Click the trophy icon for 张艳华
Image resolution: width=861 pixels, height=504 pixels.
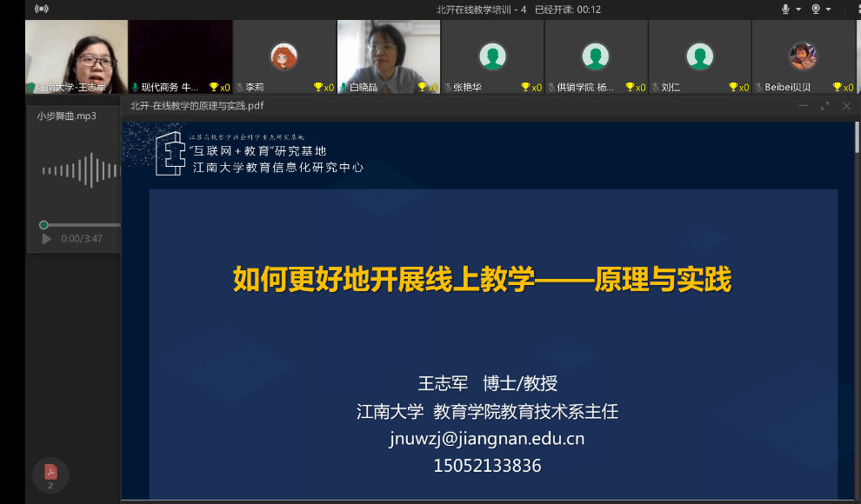(526, 87)
